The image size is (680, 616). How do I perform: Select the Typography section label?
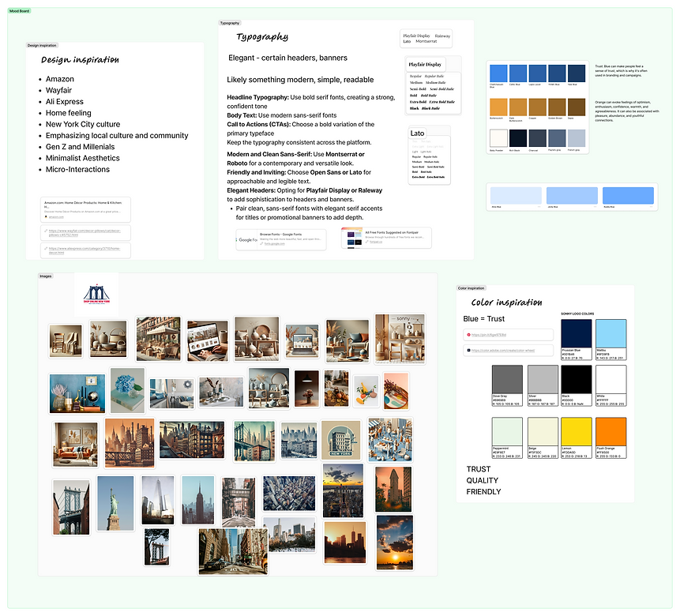pos(229,23)
